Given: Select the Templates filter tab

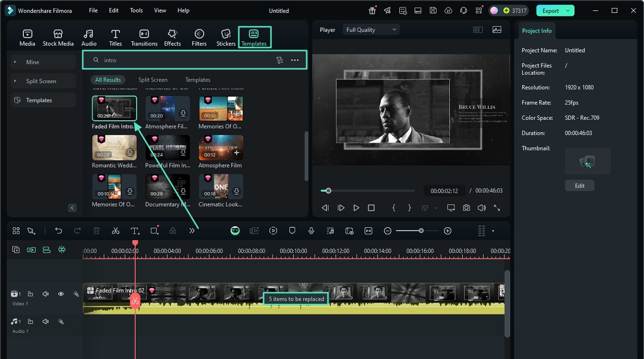Looking at the screenshot, I should 198,80.
